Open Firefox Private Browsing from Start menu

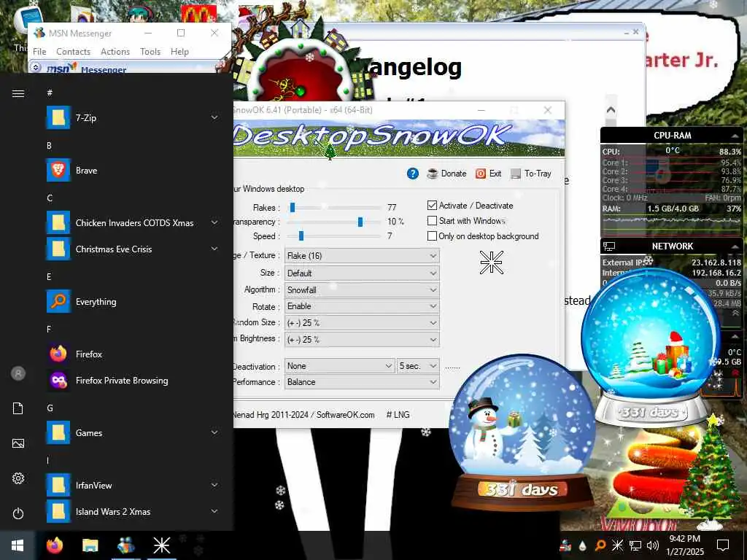[x=133, y=381]
